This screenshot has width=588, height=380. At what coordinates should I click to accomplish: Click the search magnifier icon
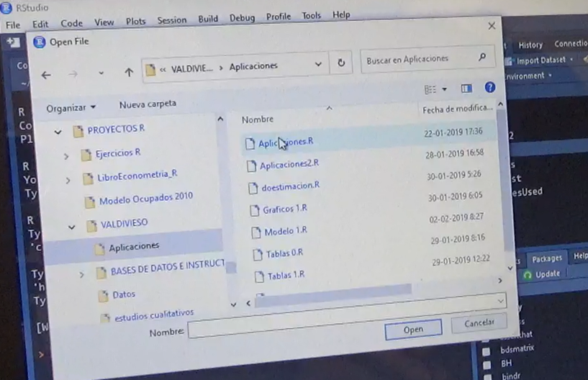coord(482,57)
